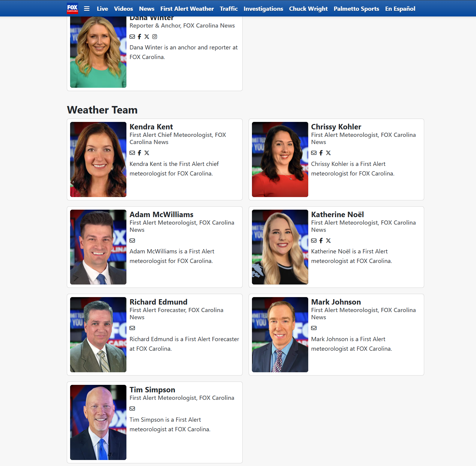The image size is (476, 466).
Task: Open First Alert Weather menu item
Action: [187, 9]
